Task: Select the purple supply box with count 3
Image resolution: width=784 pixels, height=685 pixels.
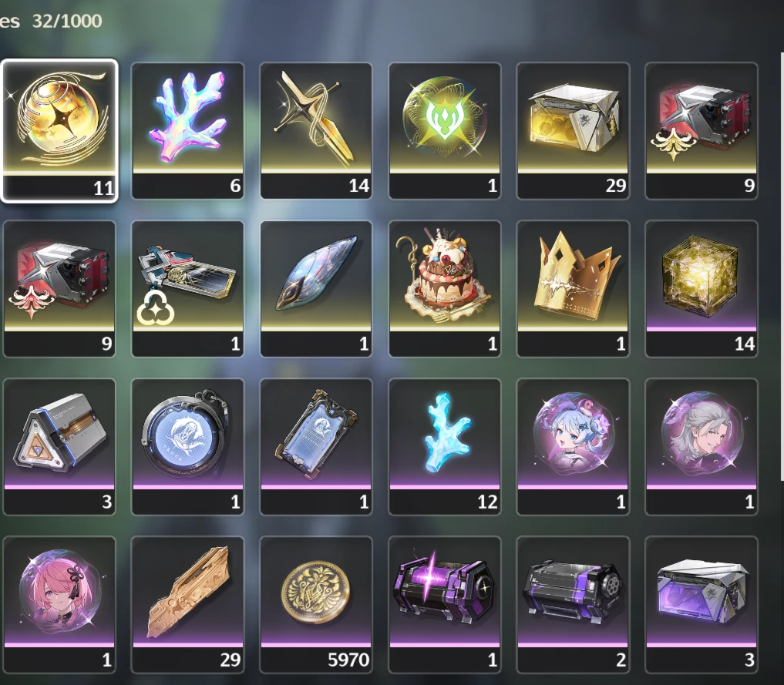Action: [x=702, y=605]
